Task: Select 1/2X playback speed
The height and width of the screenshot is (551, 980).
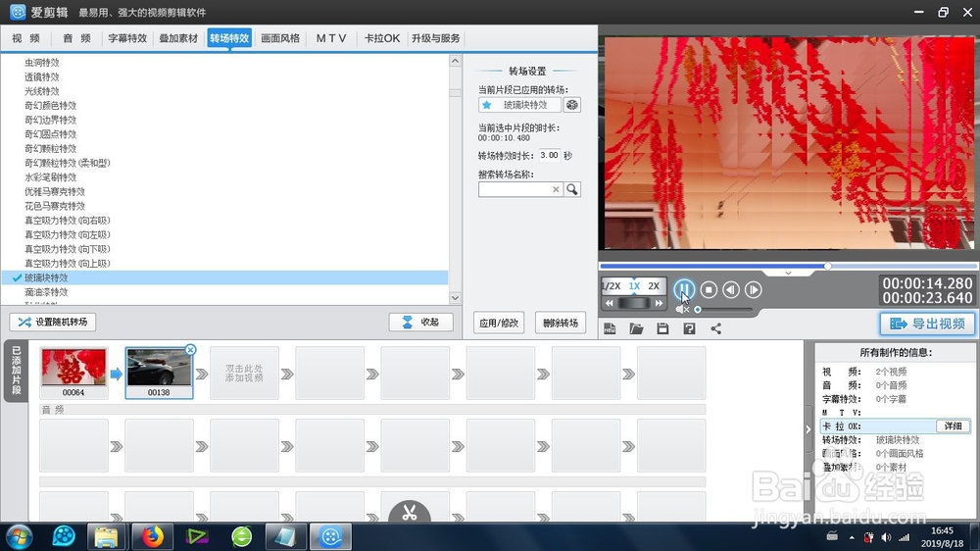Action: [612, 286]
